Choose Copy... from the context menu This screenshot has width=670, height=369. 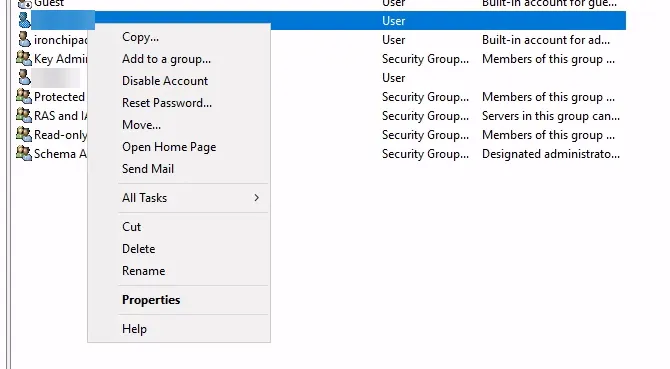140,37
